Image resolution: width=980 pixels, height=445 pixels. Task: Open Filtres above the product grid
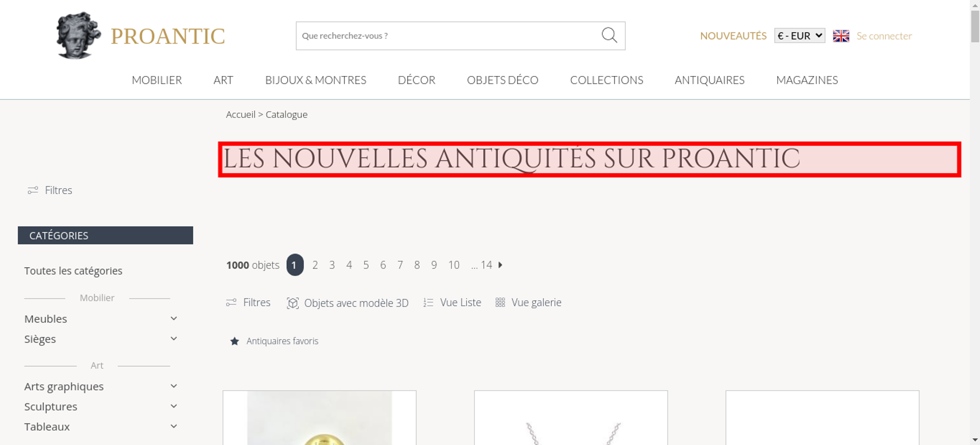tap(248, 302)
